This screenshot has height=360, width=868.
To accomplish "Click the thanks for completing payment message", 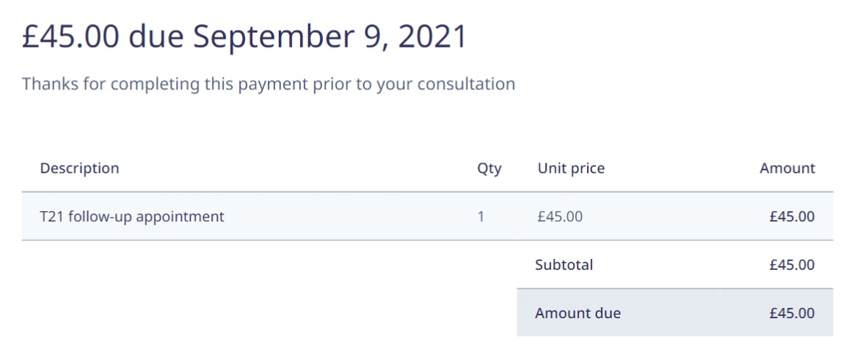I will point(269,84).
